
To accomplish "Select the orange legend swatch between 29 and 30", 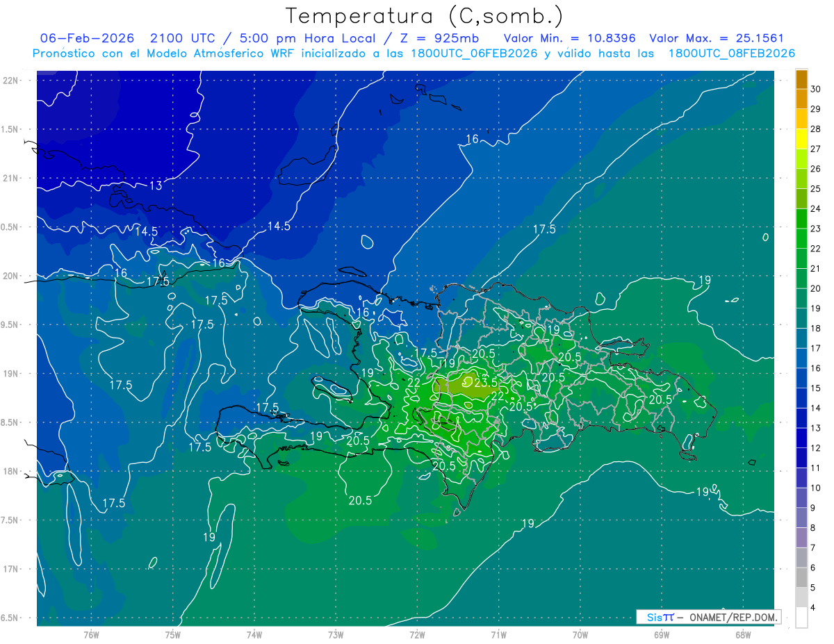I will pos(801,99).
